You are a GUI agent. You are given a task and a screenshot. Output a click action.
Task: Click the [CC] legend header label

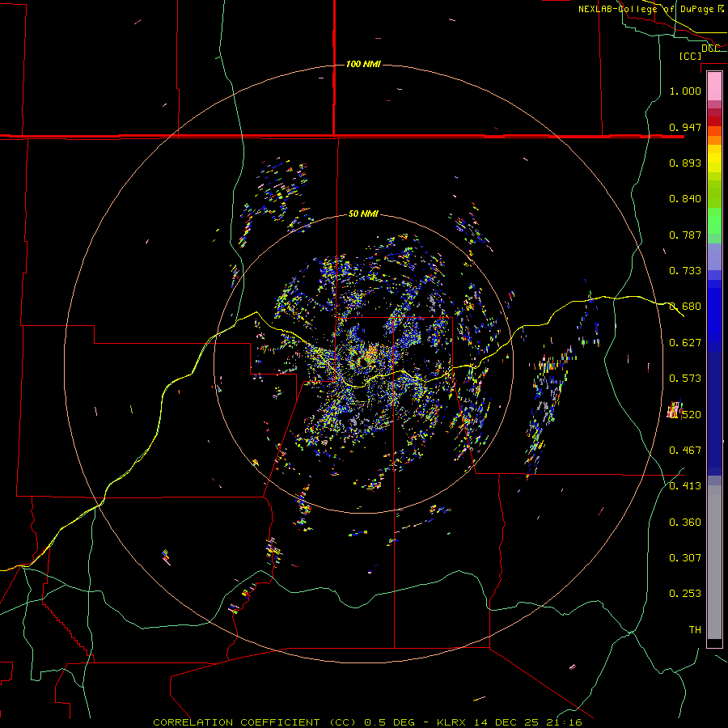click(x=690, y=56)
